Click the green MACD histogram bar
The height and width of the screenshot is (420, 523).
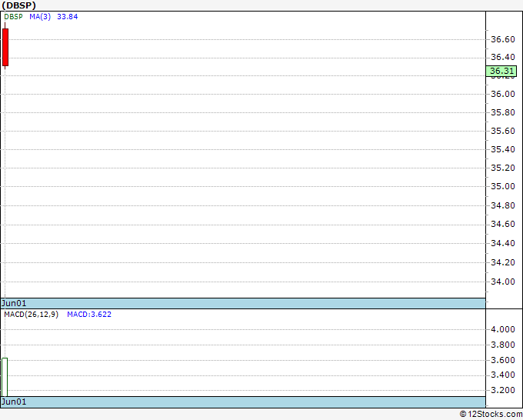click(5, 377)
